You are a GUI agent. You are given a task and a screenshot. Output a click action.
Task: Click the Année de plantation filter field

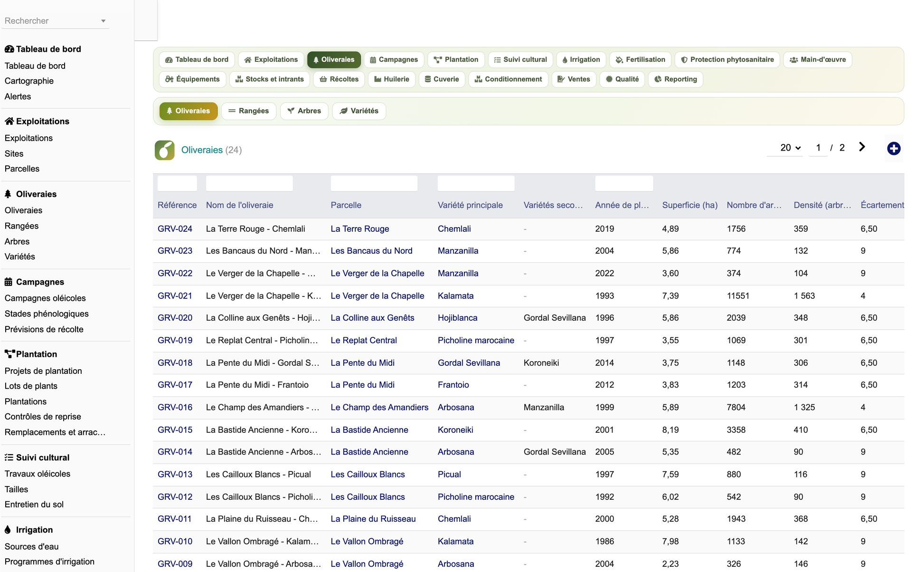click(624, 183)
